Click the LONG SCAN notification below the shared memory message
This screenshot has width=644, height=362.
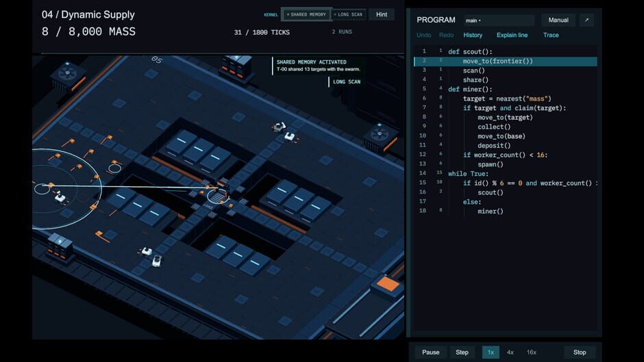point(346,81)
